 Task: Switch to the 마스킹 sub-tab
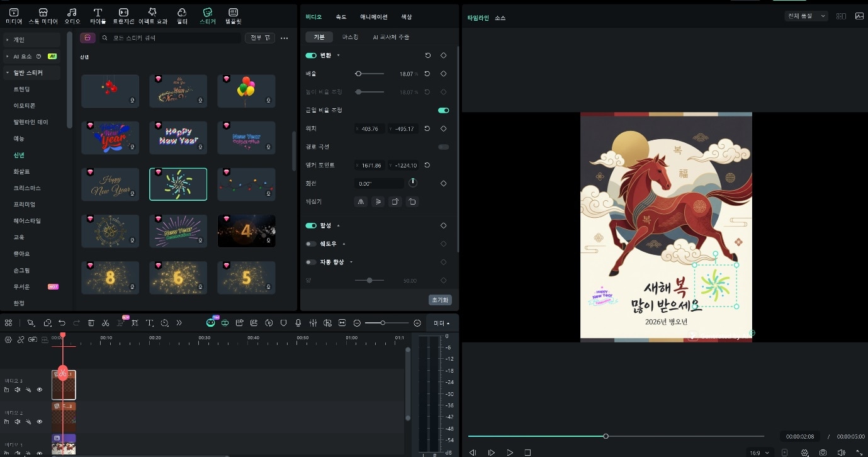coord(350,37)
